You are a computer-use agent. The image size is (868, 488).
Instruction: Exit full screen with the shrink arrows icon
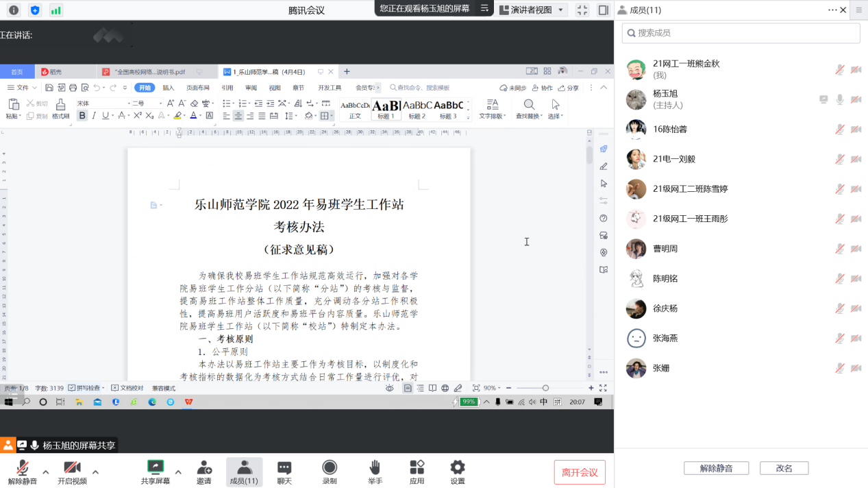[x=582, y=10]
